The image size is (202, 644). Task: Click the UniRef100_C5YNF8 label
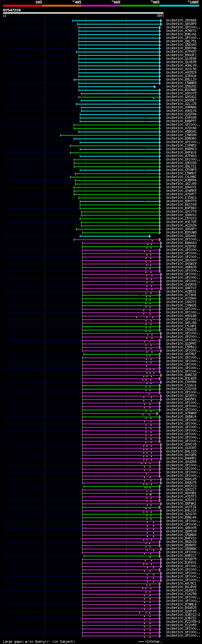[181, 170]
